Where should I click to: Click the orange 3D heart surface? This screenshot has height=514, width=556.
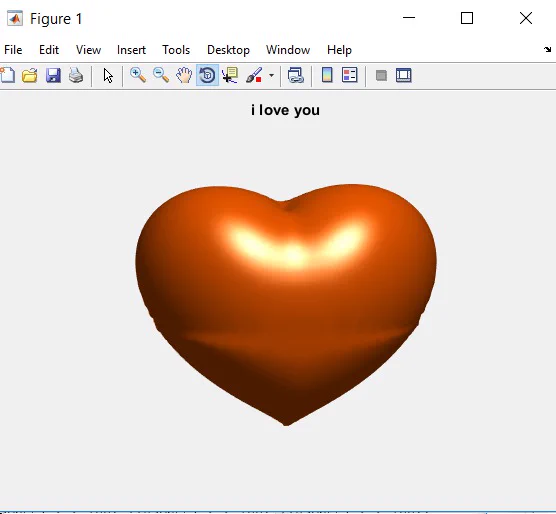(x=286, y=305)
